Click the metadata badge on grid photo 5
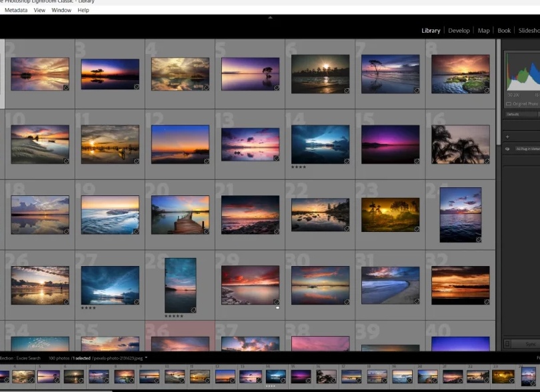This screenshot has height=392, width=540. click(x=277, y=87)
